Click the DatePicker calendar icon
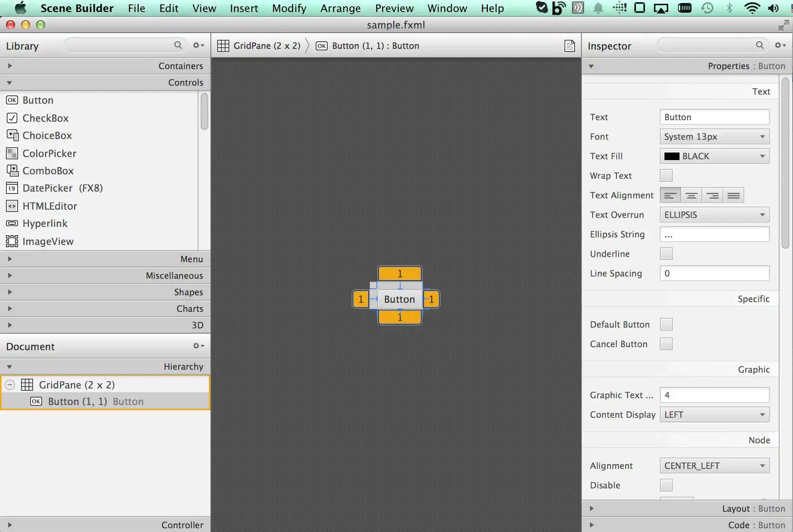Screen dimensions: 793x532 coord(12,188)
